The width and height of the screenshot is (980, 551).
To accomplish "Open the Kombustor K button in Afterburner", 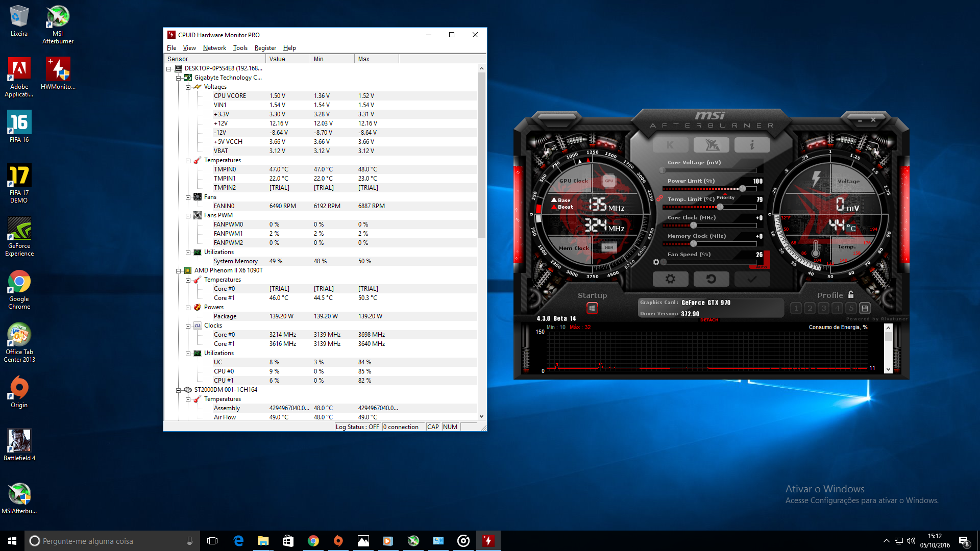I will [670, 145].
